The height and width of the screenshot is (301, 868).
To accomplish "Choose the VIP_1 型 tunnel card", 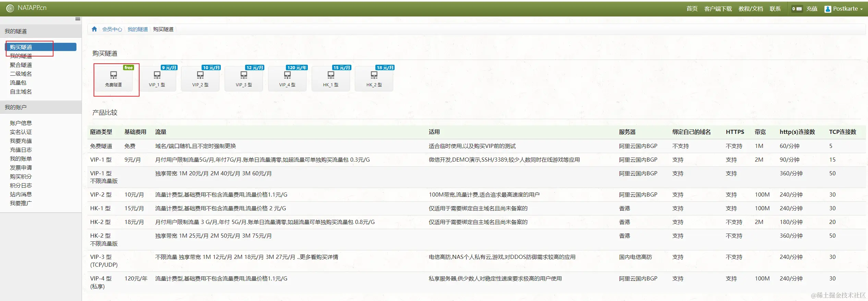I will click(x=157, y=79).
